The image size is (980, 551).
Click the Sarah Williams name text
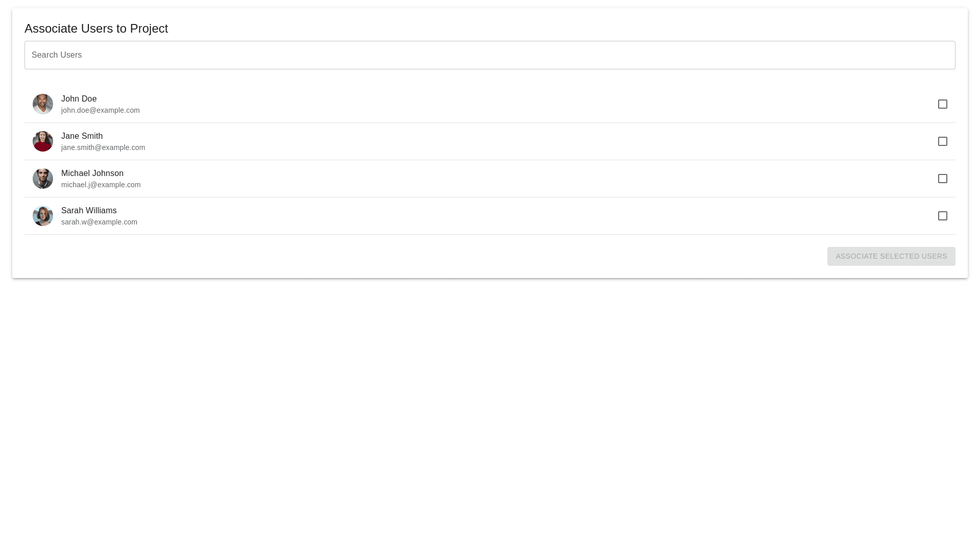(x=89, y=211)
